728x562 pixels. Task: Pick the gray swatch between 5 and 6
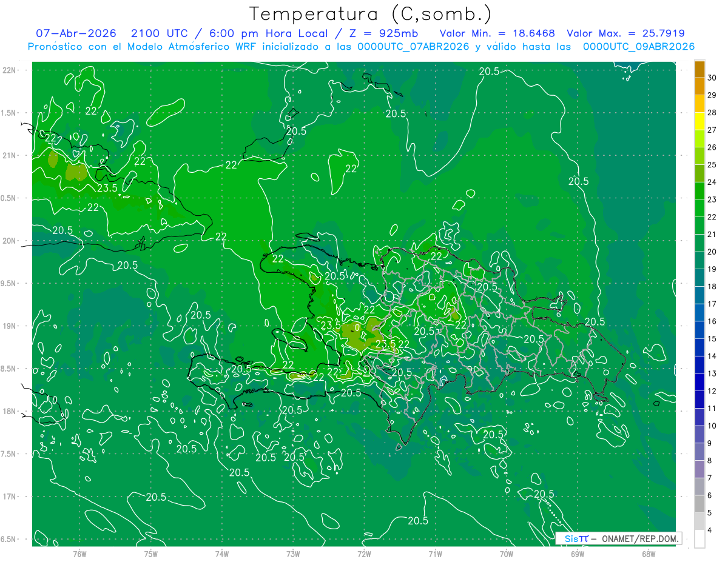click(699, 504)
